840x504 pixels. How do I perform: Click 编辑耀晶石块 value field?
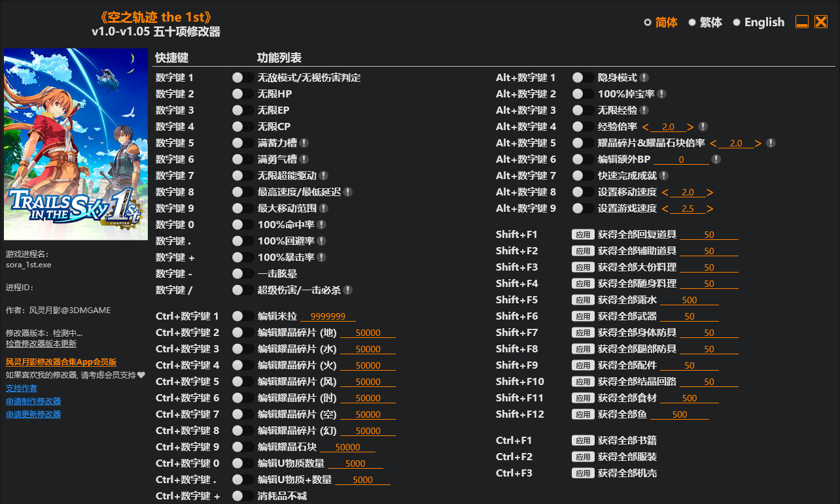[348, 447]
